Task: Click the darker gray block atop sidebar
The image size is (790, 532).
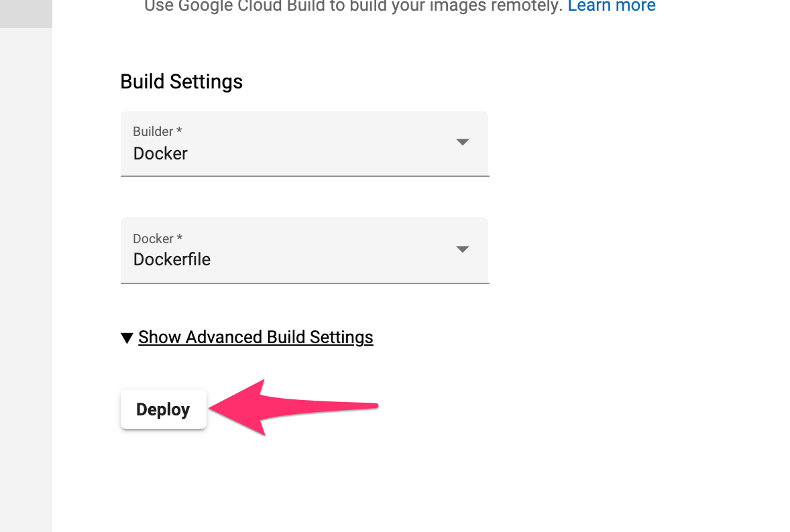Action: pyautogui.click(x=26, y=14)
